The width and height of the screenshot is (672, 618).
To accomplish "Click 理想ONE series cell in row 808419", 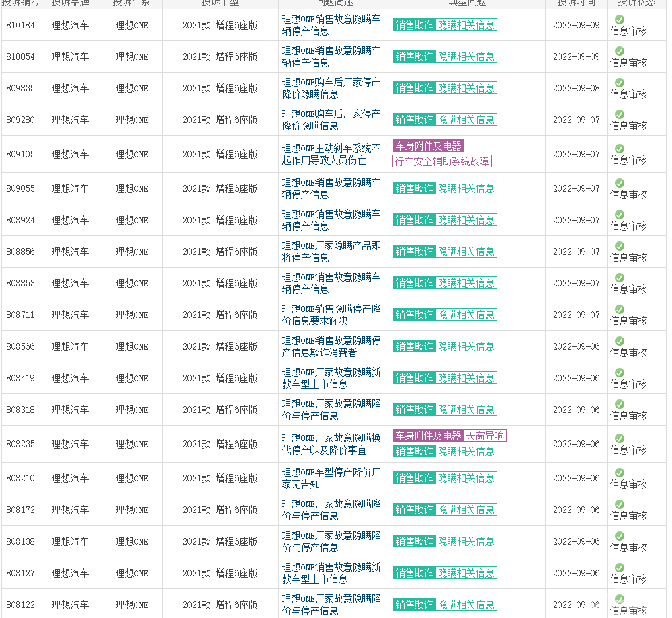I will click(x=132, y=378).
